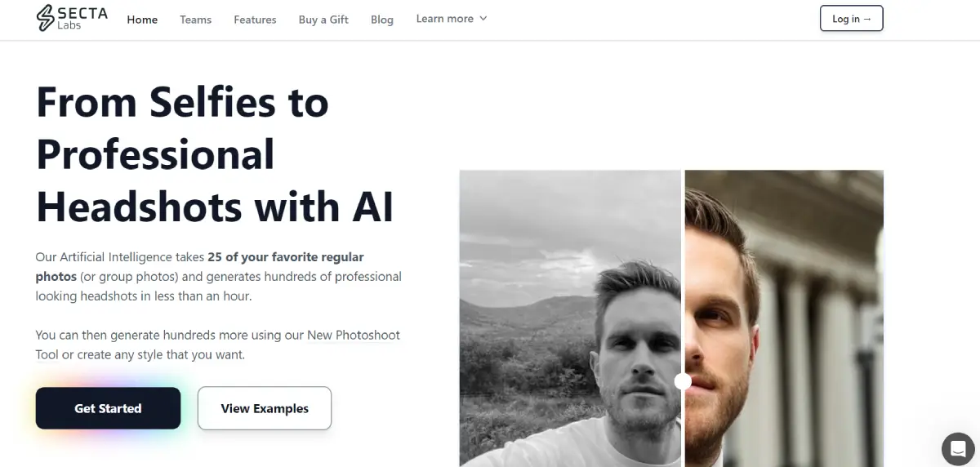This screenshot has width=980, height=467.
Task: Click the vertical divider between the photos
Action: tap(683, 245)
